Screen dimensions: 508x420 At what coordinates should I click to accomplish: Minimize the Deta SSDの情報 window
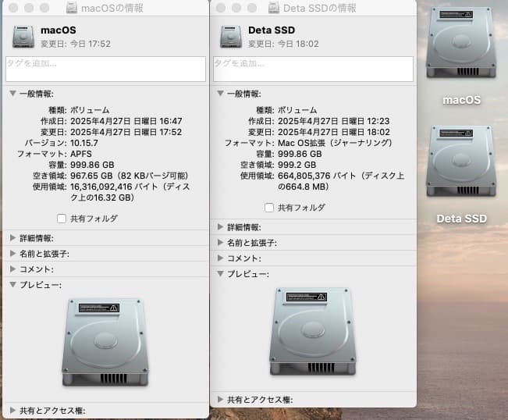[x=236, y=8]
